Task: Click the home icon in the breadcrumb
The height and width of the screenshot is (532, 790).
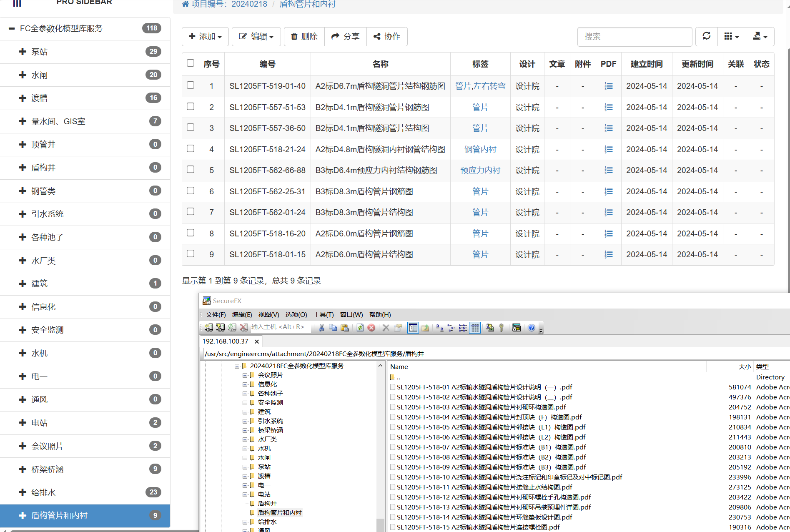Action: tap(186, 4)
